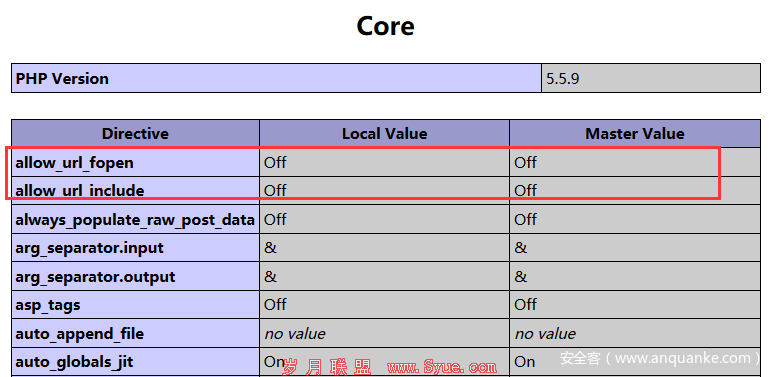Click always_populate_raw_post_data master value Off
Image resolution: width=776 pixels, height=377 pixels.
pyautogui.click(x=525, y=219)
